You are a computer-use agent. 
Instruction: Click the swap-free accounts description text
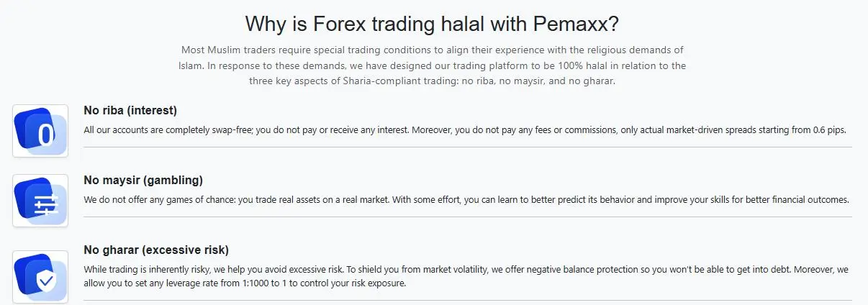click(465, 130)
